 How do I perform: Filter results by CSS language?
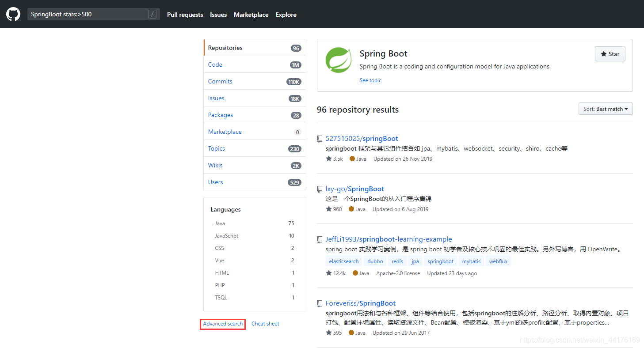[255, 248]
